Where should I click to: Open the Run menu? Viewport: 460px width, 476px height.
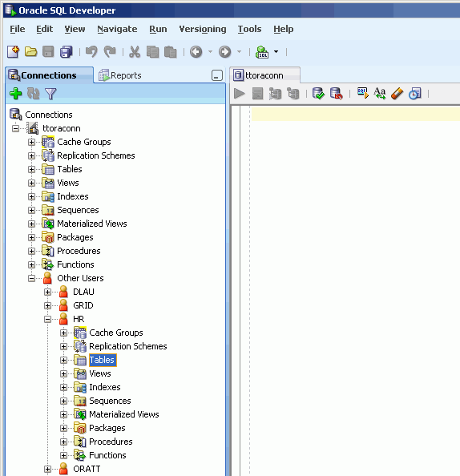coord(158,29)
